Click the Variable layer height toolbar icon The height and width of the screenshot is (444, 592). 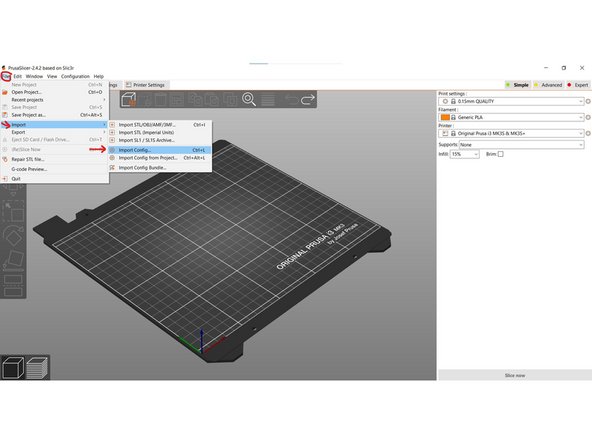click(268, 100)
